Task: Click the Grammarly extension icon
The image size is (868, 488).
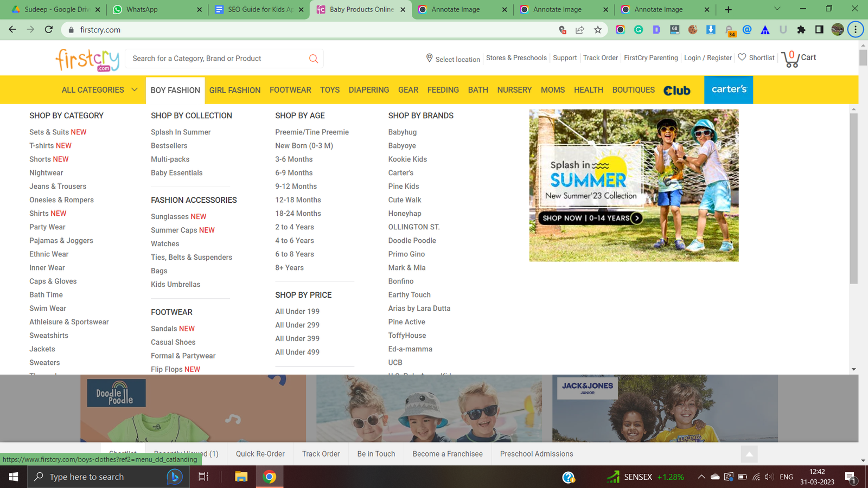Action: tap(639, 30)
